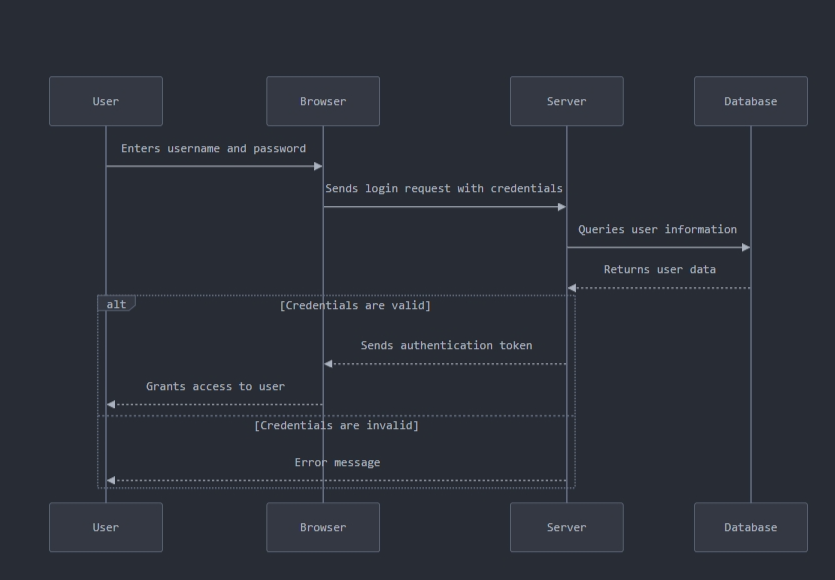Click the bottom Server participant box
This screenshot has height=580, width=835.
point(566,527)
